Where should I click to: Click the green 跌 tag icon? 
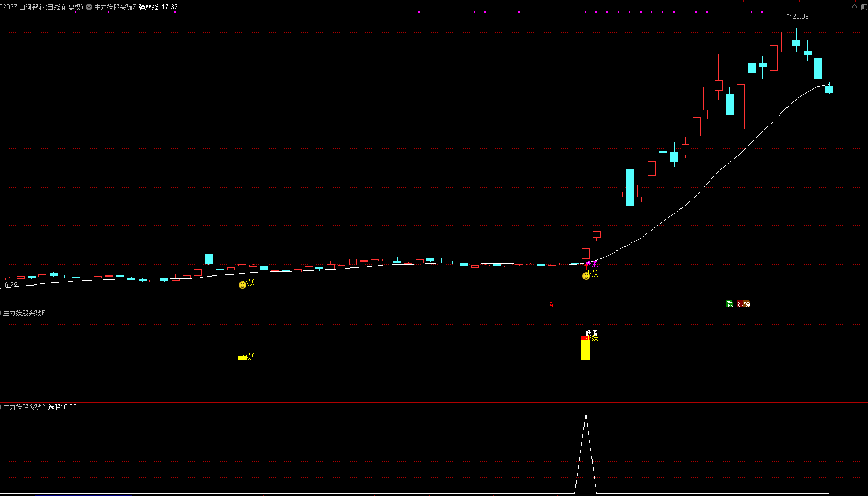tap(729, 304)
